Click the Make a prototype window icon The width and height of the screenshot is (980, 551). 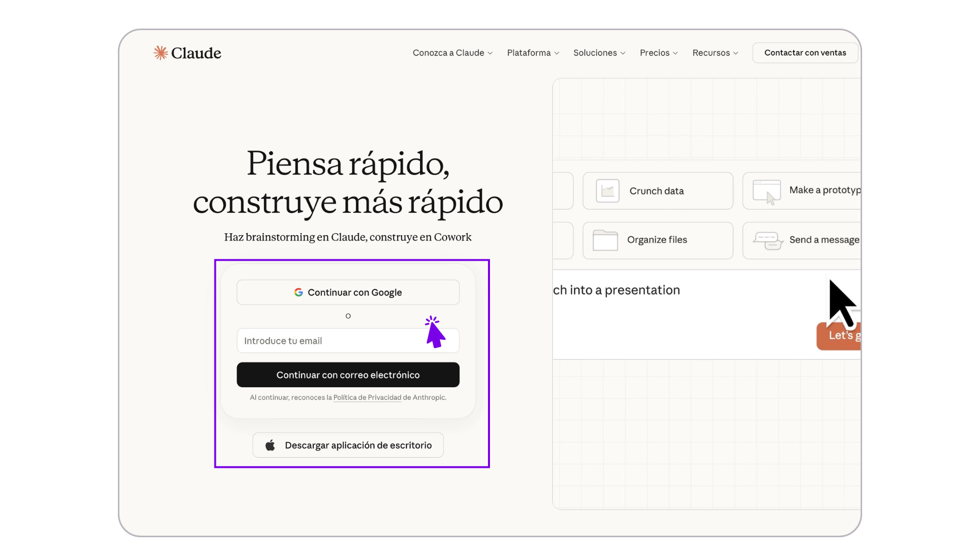pos(767,191)
